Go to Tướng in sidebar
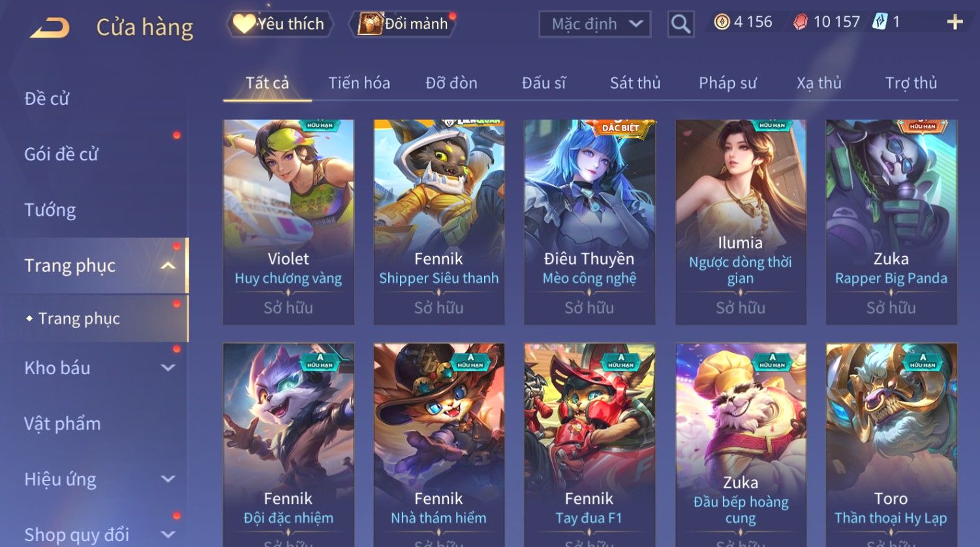Screen dimensions: 980x547 click(x=50, y=210)
